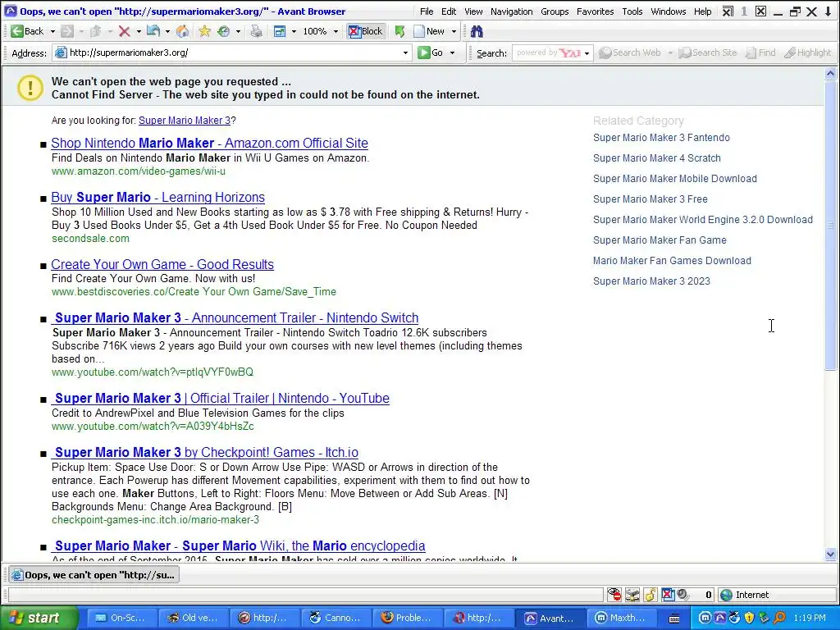Click the close-all-tabs crossed box icon
Screen dimensions: 840x630
[x=728, y=11]
